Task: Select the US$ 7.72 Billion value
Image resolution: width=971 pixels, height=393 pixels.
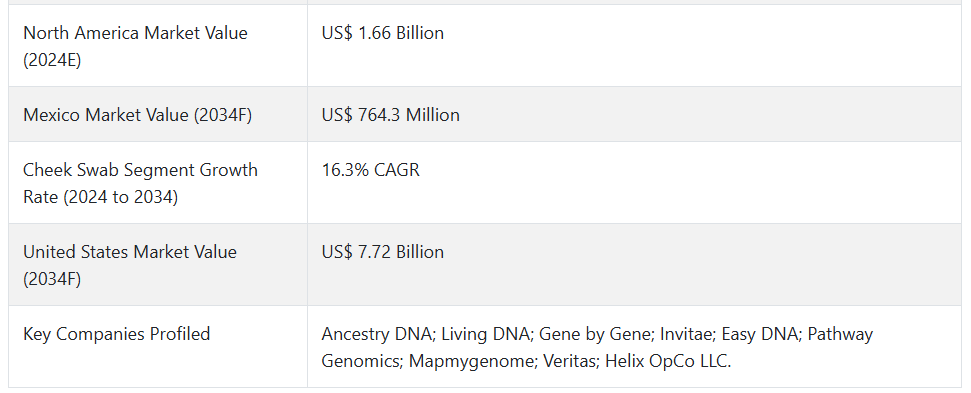Action: coord(382,252)
